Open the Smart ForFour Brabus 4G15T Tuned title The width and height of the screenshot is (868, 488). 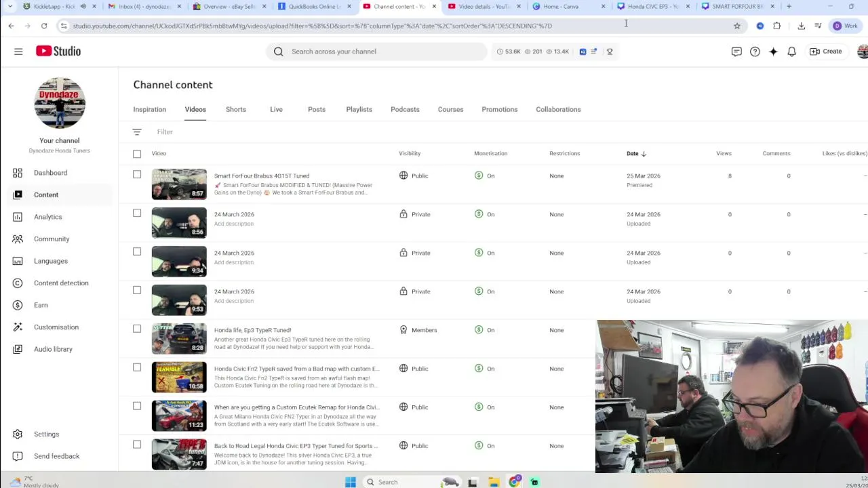tap(262, 176)
